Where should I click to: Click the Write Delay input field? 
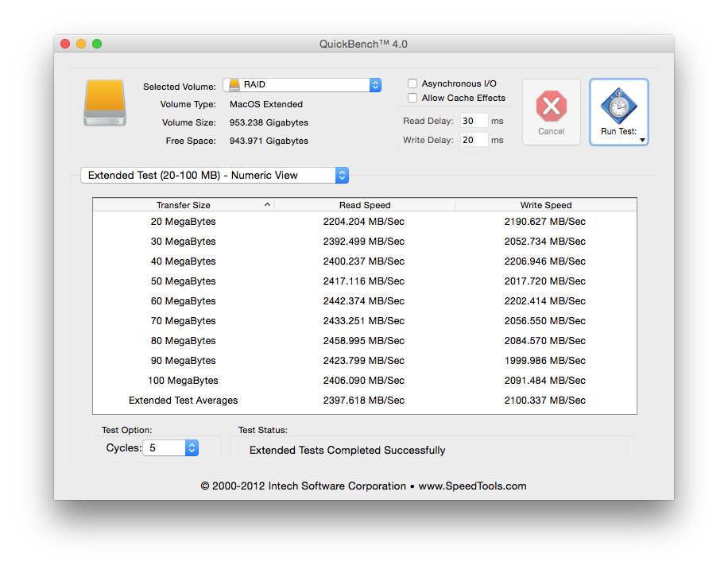point(474,140)
